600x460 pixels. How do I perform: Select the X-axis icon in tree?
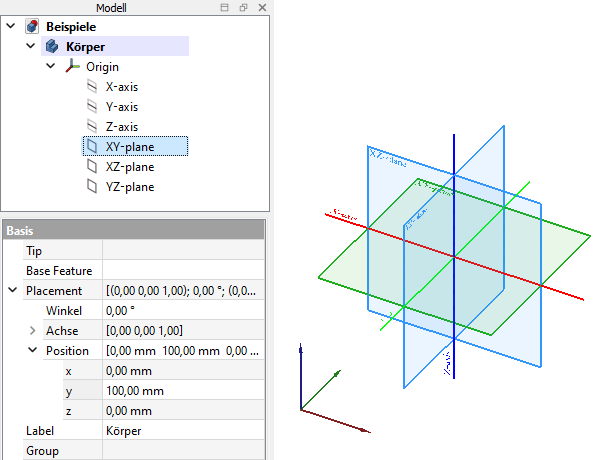tap(93, 86)
